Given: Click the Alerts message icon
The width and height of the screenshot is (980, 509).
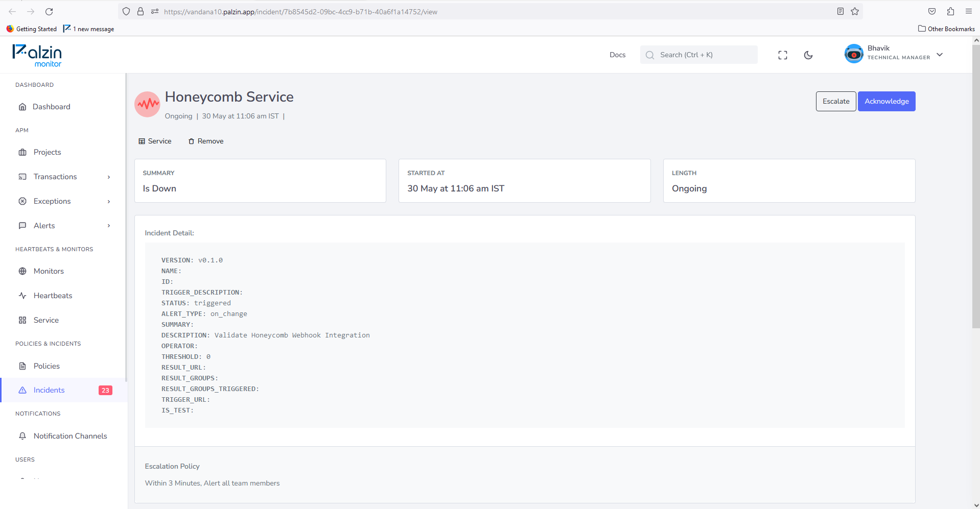Looking at the screenshot, I should point(22,226).
